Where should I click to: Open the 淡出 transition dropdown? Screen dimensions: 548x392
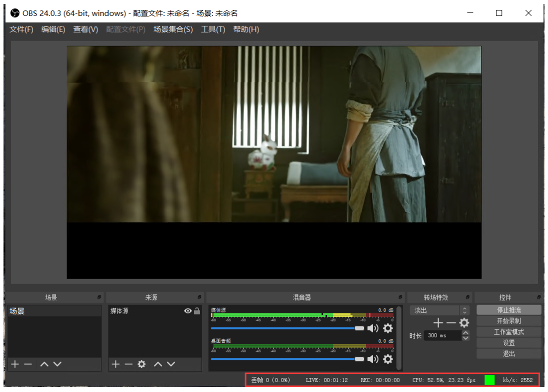[439, 310]
